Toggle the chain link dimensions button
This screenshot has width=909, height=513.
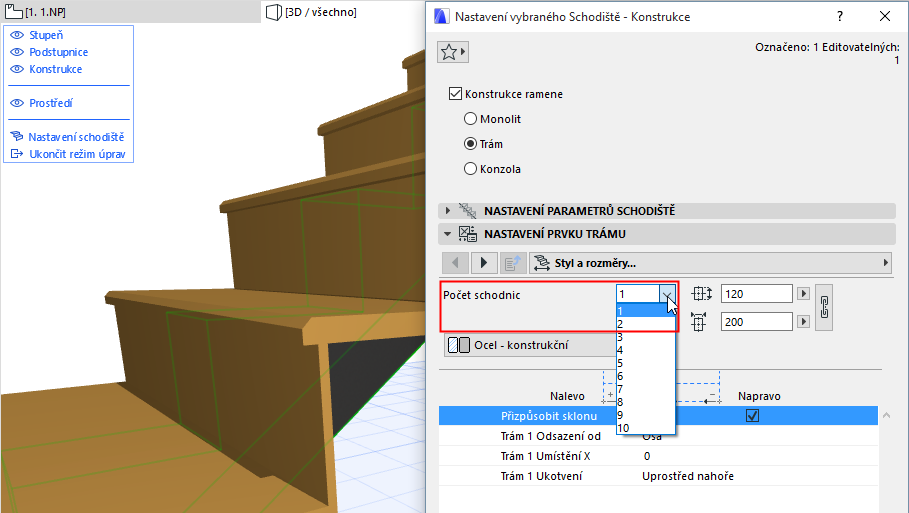click(824, 307)
